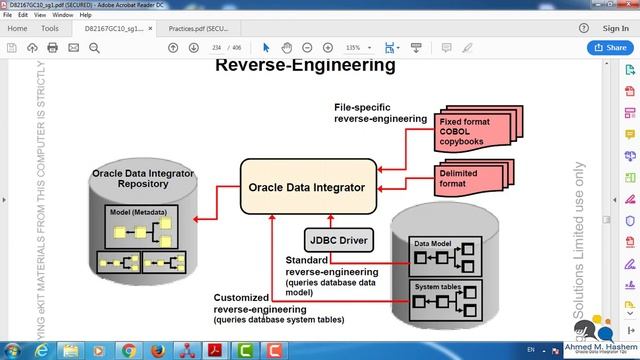
Task: Open the View menu
Action: coord(40,15)
